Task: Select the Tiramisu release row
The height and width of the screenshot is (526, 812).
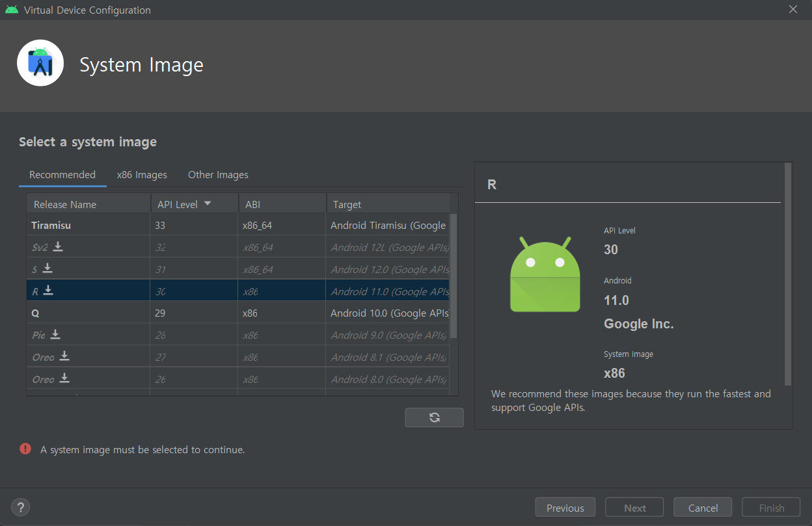Action: (x=238, y=225)
